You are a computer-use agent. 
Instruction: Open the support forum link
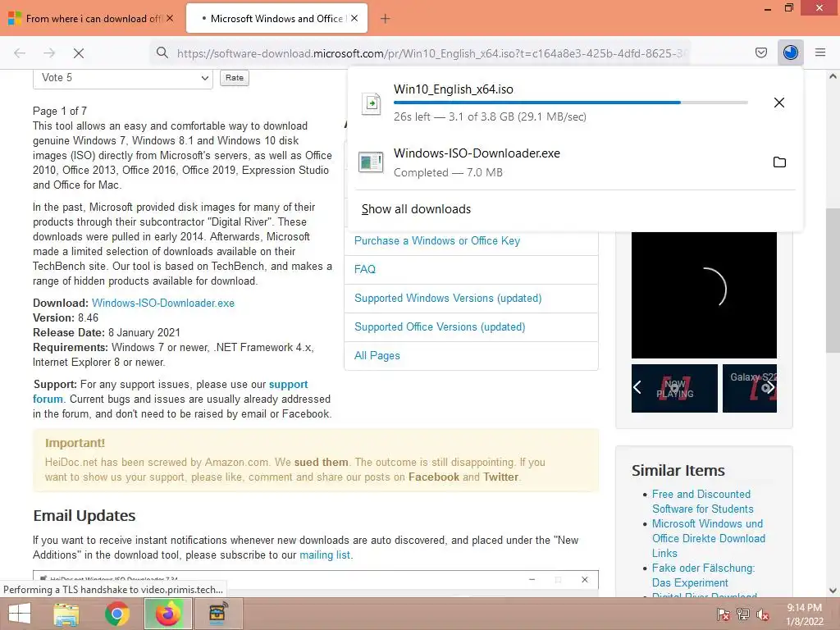[x=171, y=391]
